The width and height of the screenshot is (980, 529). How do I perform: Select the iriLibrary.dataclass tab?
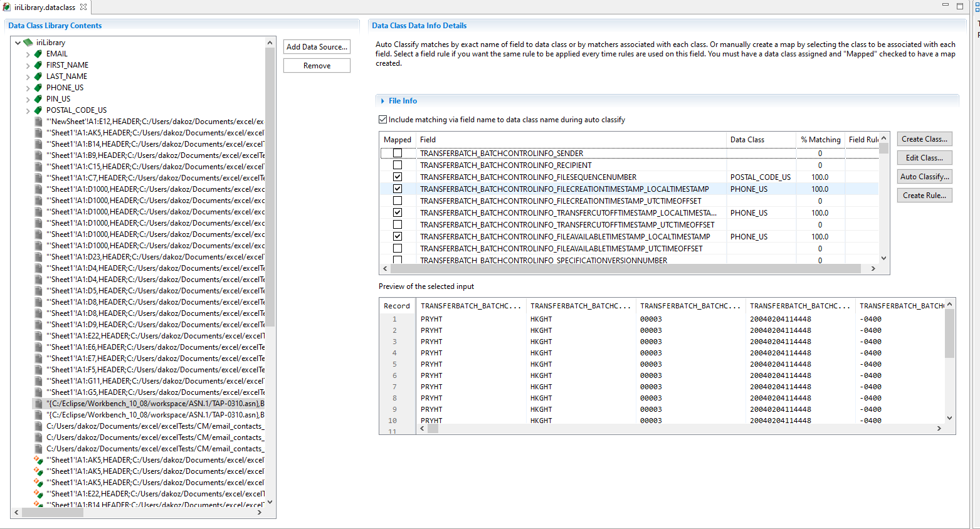tap(45, 8)
